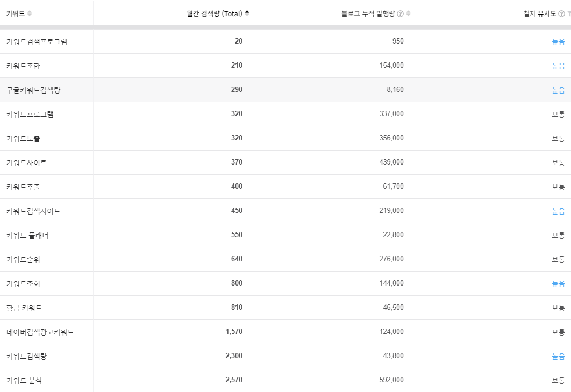Select 높음 beside the 키워드조회 keyword
The width and height of the screenshot is (571, 392).
(559, 283)
